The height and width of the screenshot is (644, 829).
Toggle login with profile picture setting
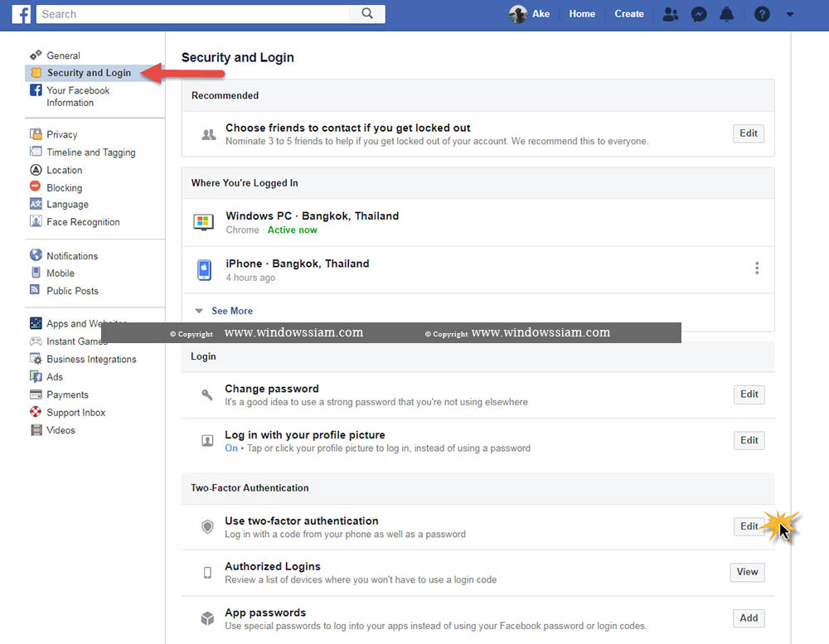coord(748,440)
